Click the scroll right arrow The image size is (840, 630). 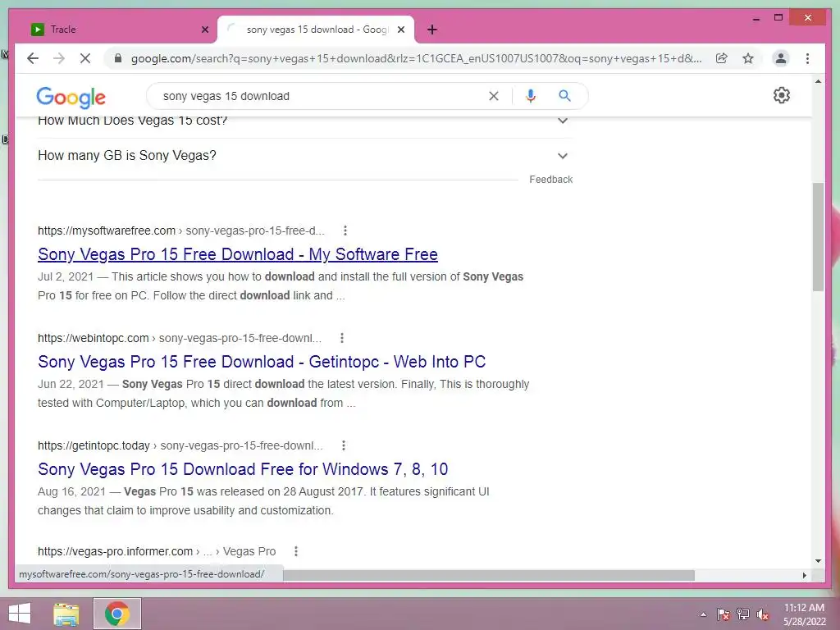click(x=804, y=575)
